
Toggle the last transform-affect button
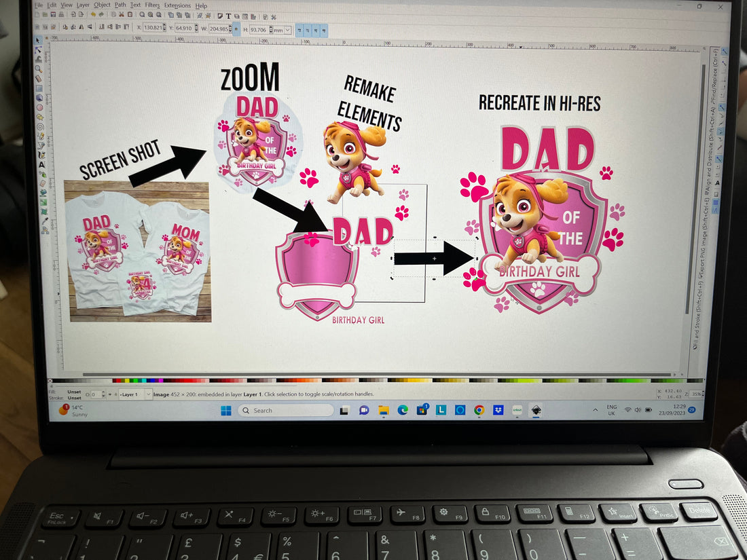[x=324, y=30]
